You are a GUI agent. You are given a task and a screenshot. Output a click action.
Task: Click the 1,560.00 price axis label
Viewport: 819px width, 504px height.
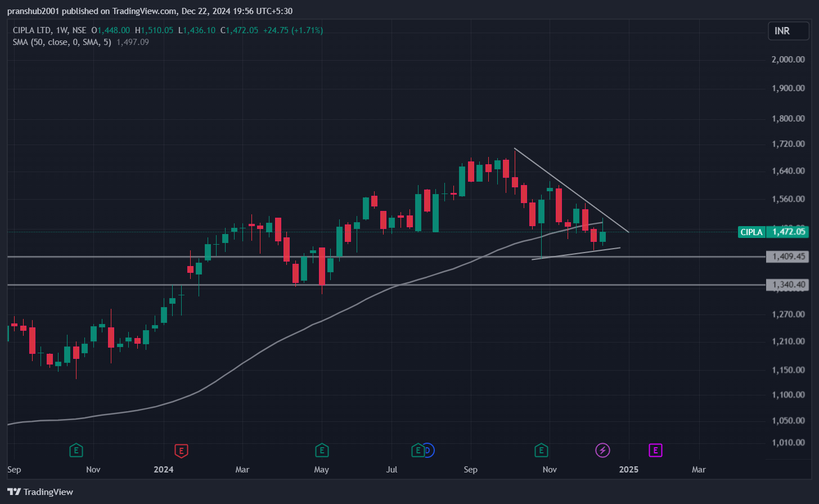(x=788, y=199)
